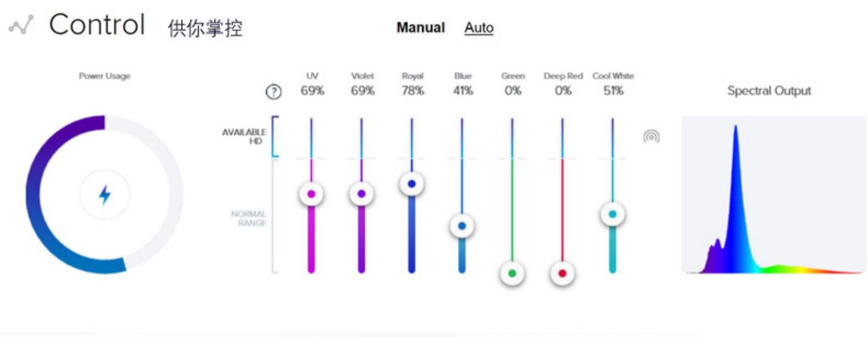Click the wireless signal icon beside sliders

click(651, 136)
